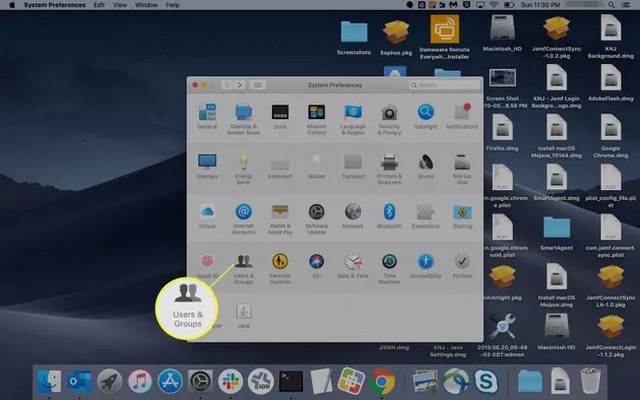Go back using the toolbar back arrow
Image resolution: width=640 pixels, height=400 pixels.
click(x=227, y=85)
